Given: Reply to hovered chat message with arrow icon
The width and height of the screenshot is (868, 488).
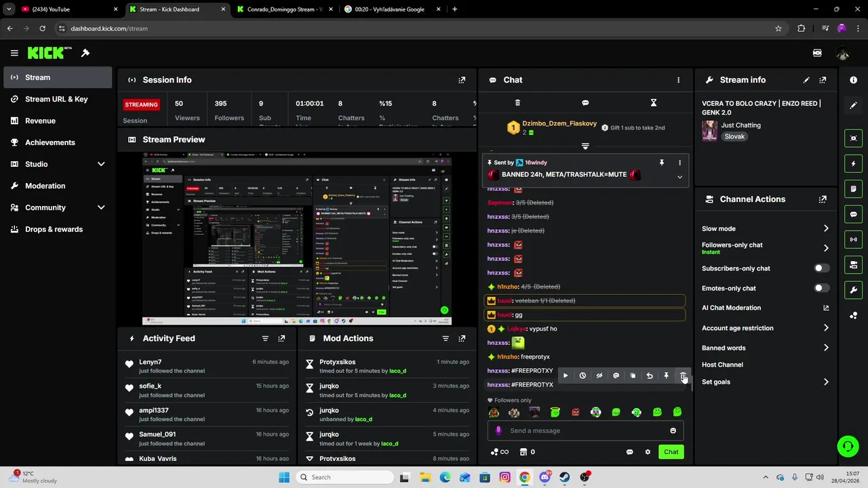Looking at the screenshot, I should [x=650, y=375].
